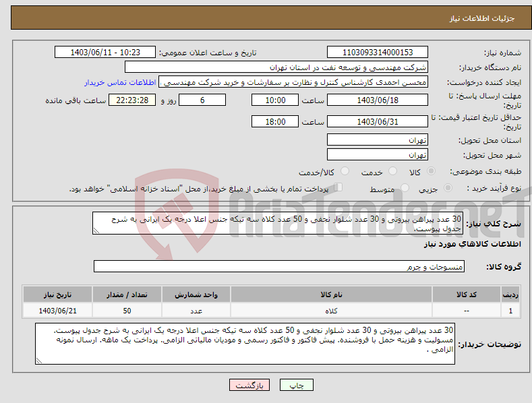
Task: Click the deadline time field 10:00
Action: tap(275, 100)
